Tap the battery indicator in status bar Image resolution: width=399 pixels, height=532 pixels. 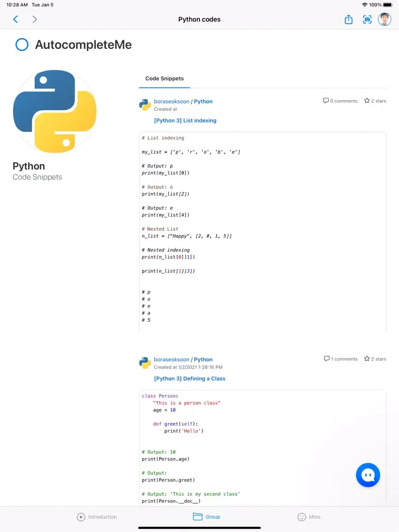pos(388,5)
